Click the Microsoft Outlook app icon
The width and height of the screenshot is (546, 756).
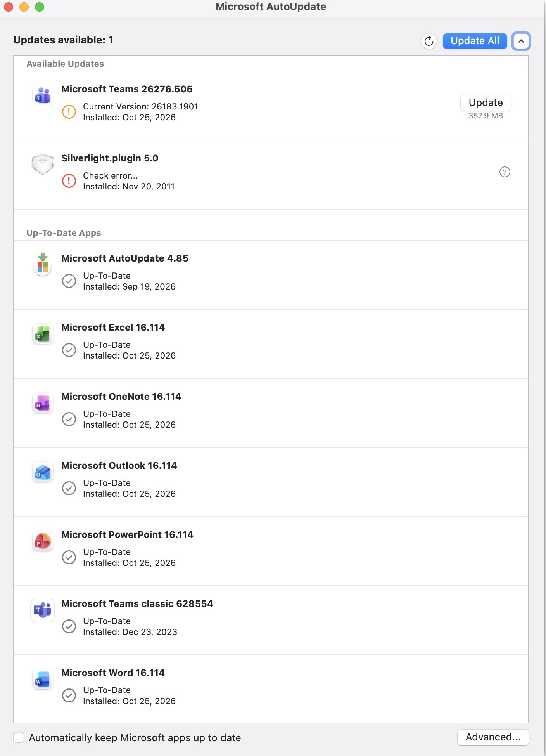click(43, 472)
